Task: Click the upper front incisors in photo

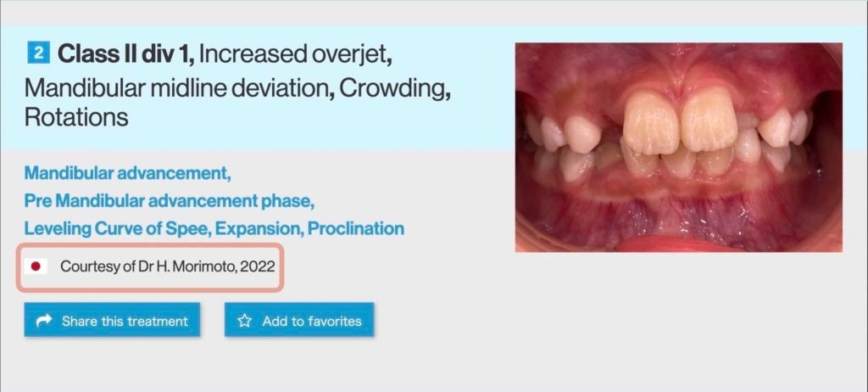Action: [680, 122]
